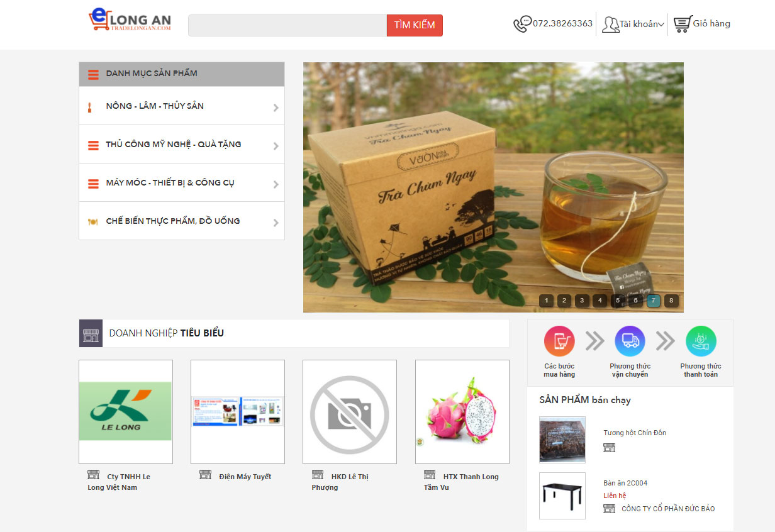
Task: Select banner slide 4
Action: (599, 301)
